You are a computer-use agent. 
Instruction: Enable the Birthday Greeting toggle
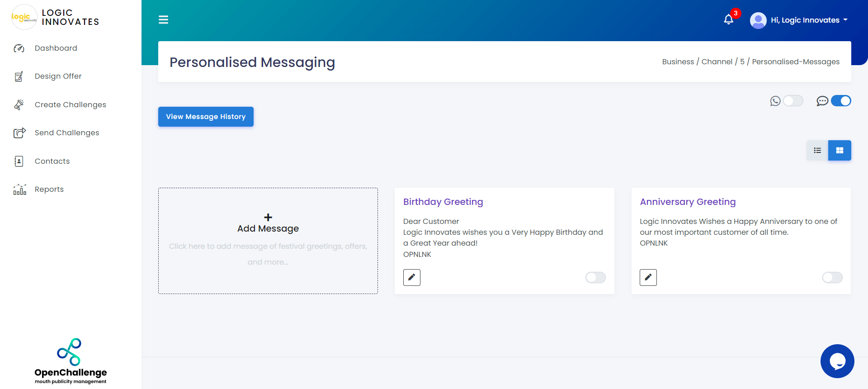(x=595, y=277)
